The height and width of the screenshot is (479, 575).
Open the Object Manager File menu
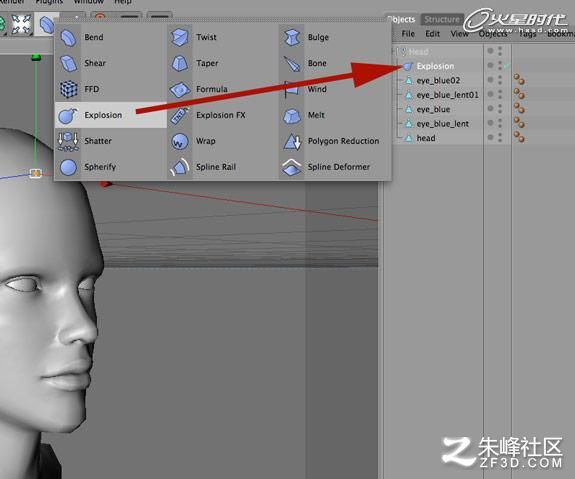point(408,34)
